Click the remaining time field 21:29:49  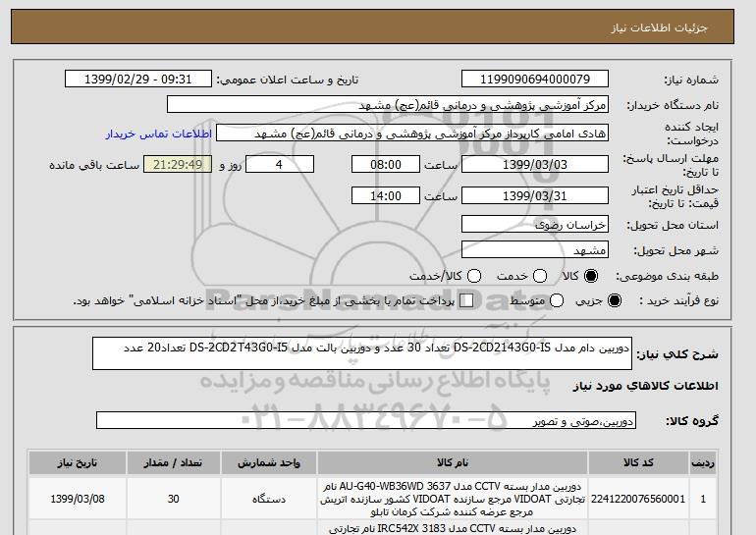click(178, 164)
